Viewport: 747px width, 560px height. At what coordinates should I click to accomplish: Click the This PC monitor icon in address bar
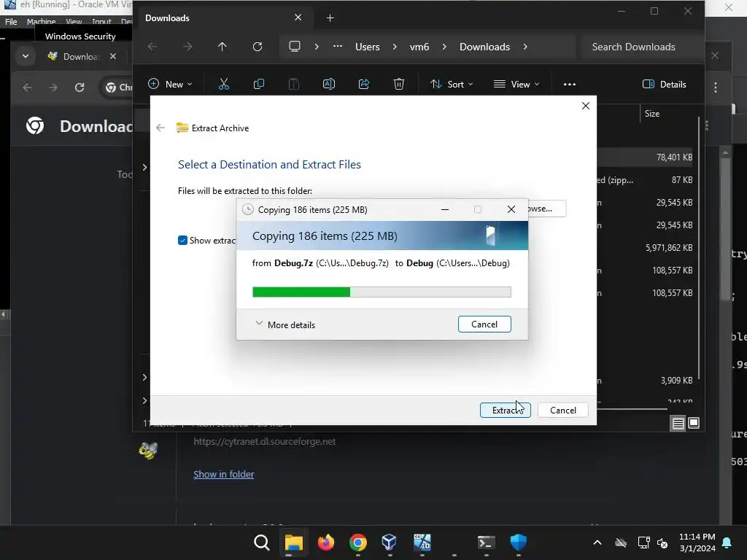pyautogui.click(x=295, y=47)
